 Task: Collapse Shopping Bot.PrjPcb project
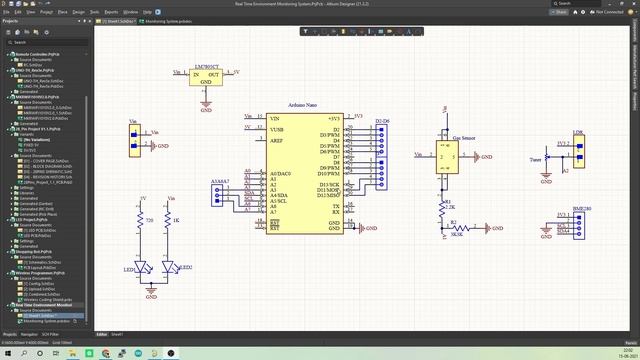[7, 252]
